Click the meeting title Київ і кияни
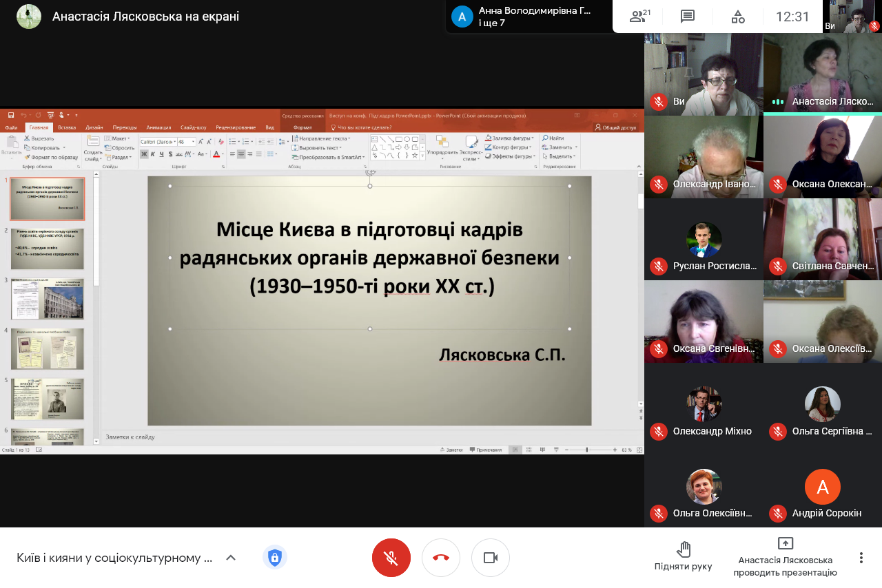Image resolution: width=882 pixels, height=588 pixels. (x=114, y=558)
